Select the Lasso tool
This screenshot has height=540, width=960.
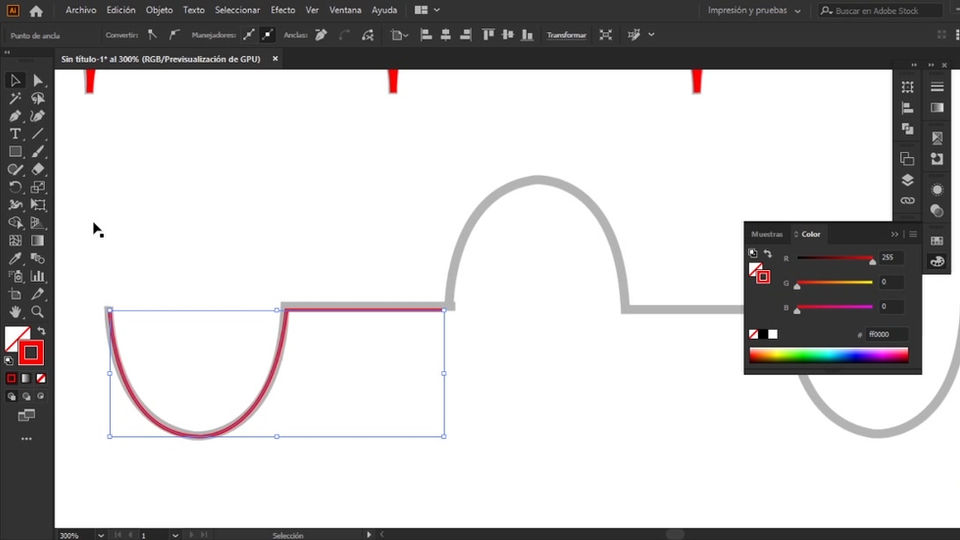(x=38, y=98)
